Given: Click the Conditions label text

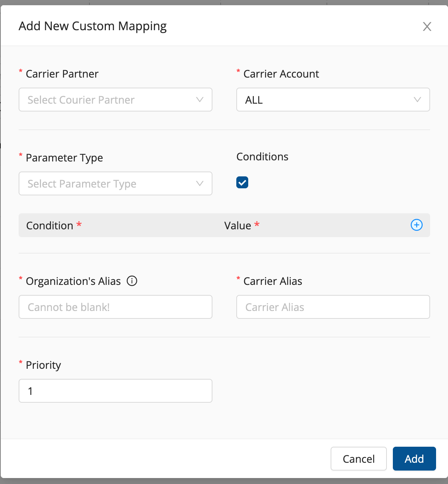Looking at the screenshot, I should click(x=262, y=157).
